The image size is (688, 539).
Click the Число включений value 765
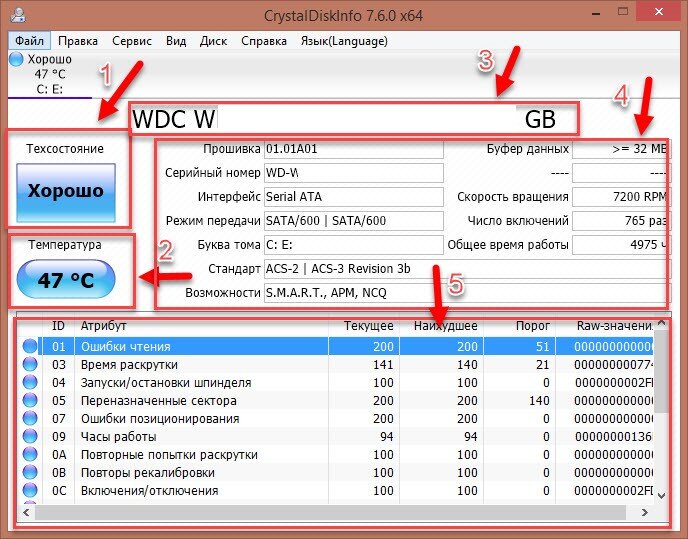620,221
